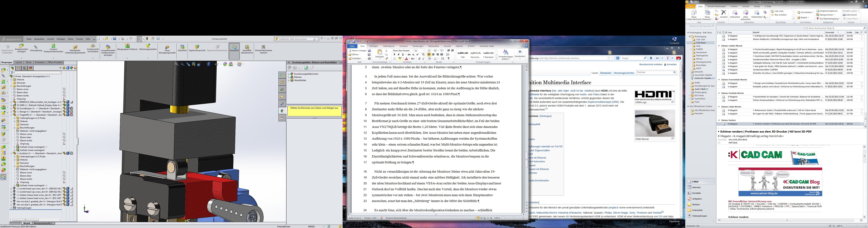Toggle justify alignment in Word
Image resolution: width=868 pixels, height=228 pixels.
442,55
